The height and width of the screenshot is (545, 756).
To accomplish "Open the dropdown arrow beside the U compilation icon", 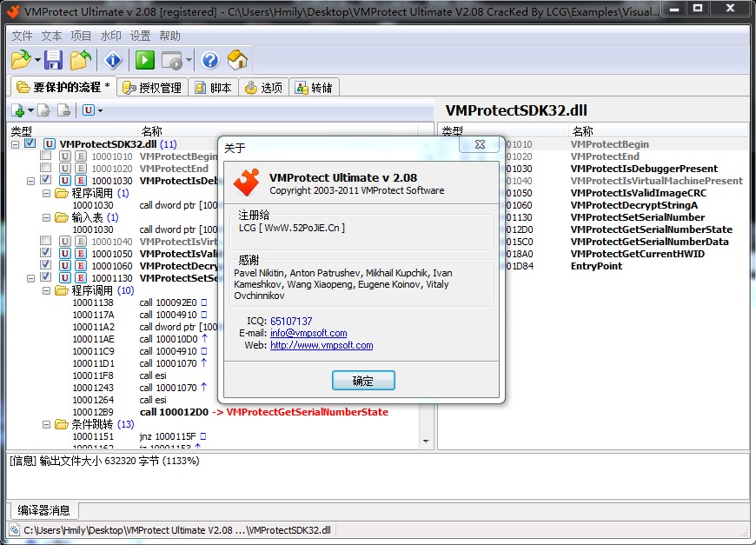I will point(100,110).
